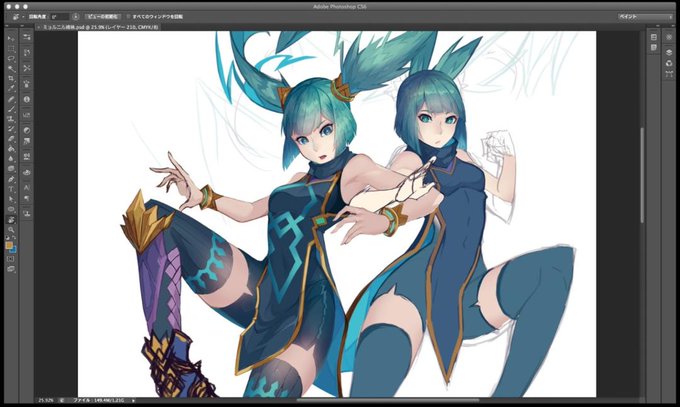Screen dimensions: 680x407
Task: Select the Lasso tool
Action: point(11,59)
